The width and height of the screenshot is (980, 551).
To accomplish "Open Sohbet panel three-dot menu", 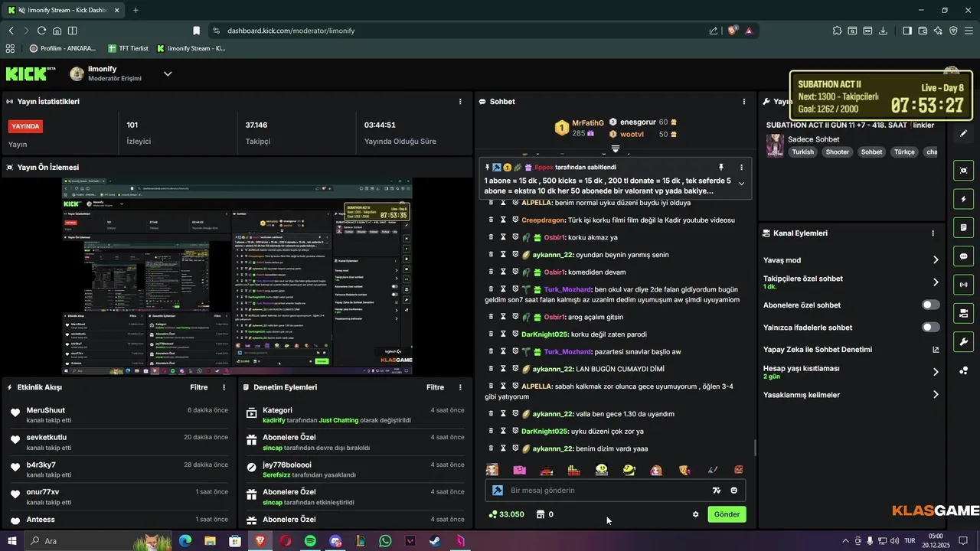I will [x=743, y=101].
